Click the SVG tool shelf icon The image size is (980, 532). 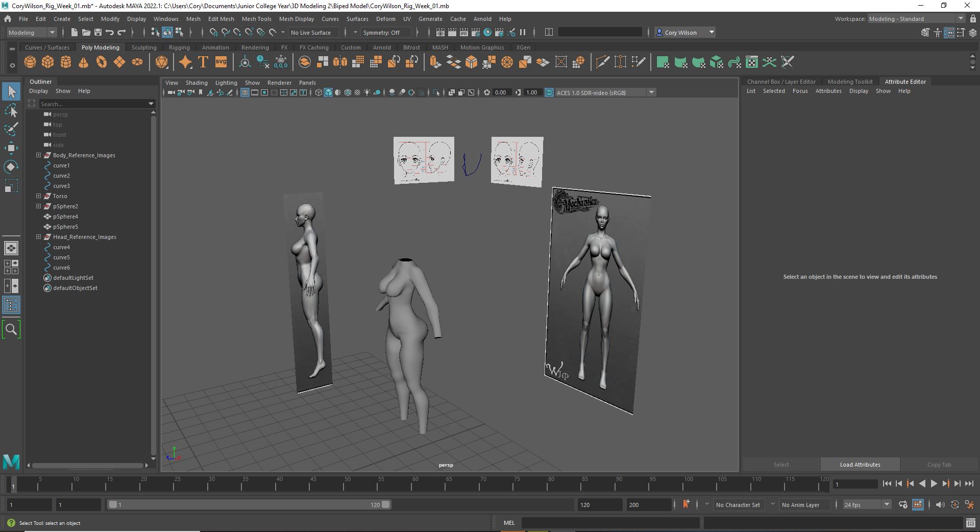(220, 62)
